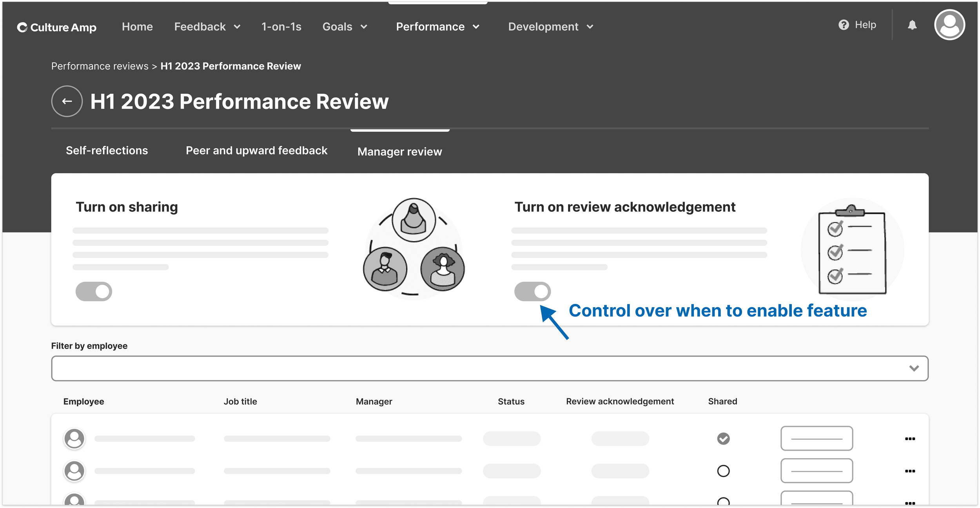Go to 1-on-1s in navigation
Screen dimensions: 980x508
pos(281,27)
